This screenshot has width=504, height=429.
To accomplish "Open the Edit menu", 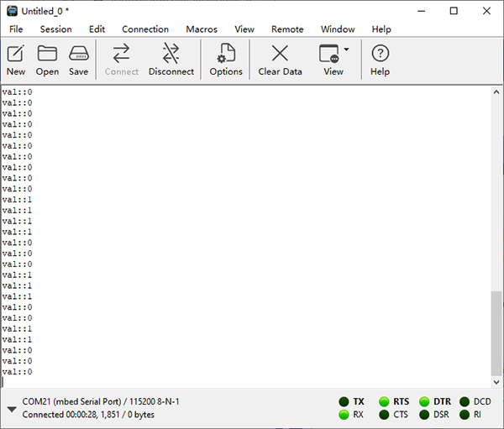I will (97, 29).
